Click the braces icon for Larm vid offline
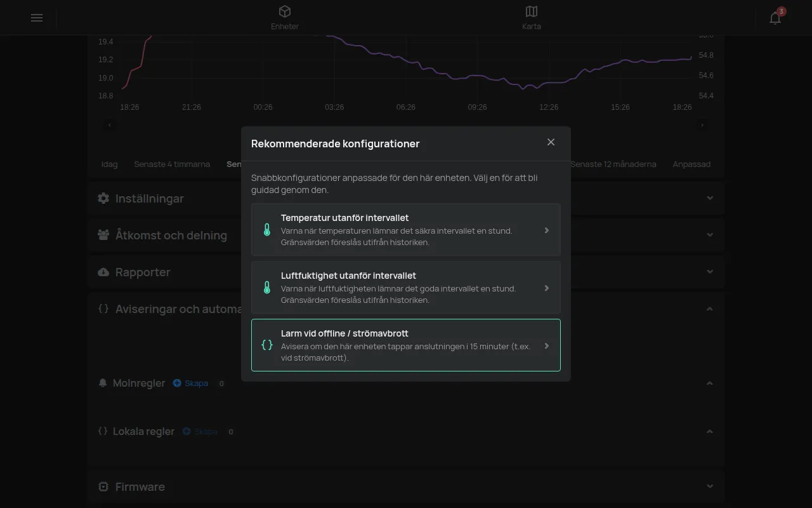812x508 pixels. click(267, 345)
